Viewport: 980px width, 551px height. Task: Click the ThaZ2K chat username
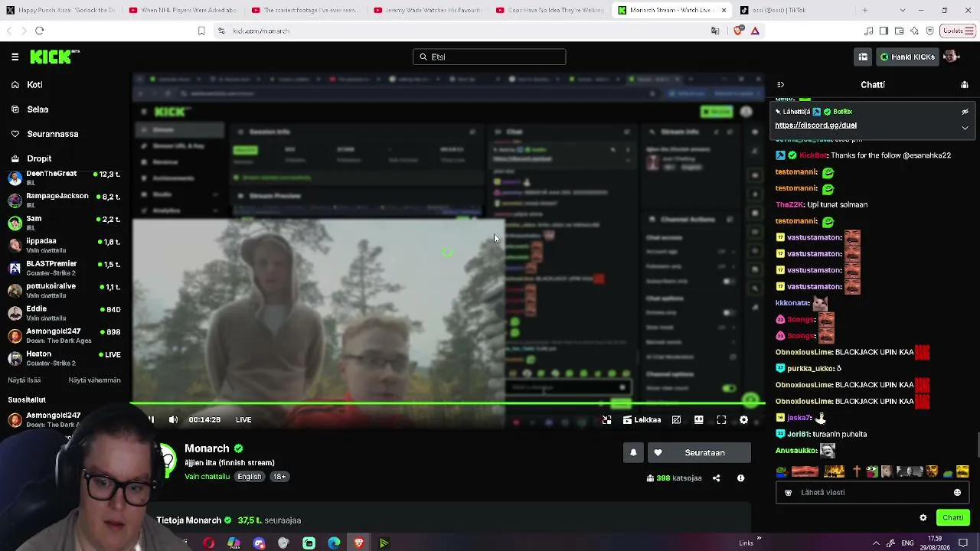[x=789, y=205]
